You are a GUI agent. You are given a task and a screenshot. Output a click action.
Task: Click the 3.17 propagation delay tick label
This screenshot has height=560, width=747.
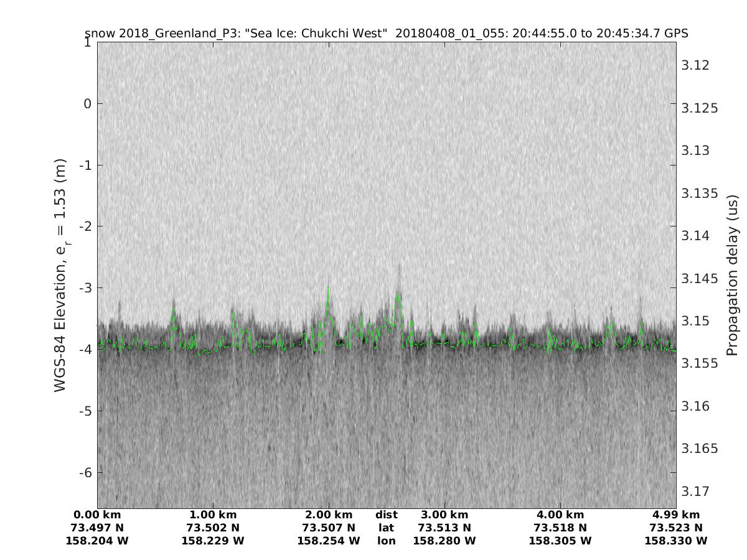click(x=695, y=492)
